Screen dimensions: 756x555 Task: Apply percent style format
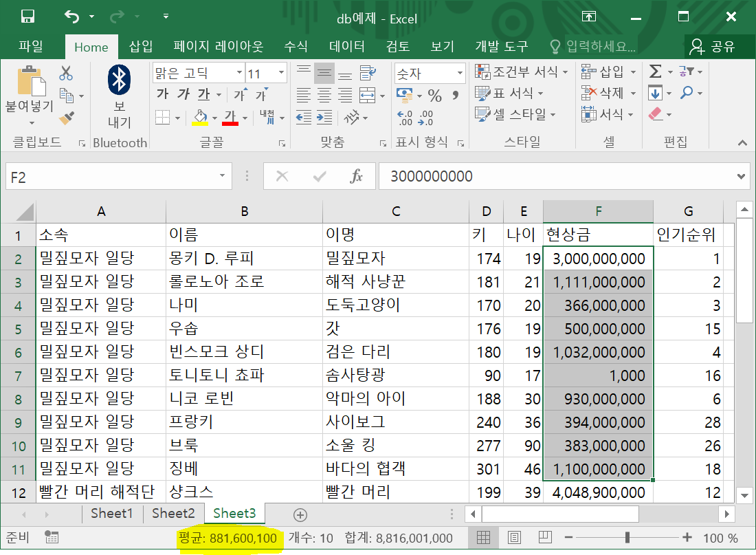[x=434, y=95]
